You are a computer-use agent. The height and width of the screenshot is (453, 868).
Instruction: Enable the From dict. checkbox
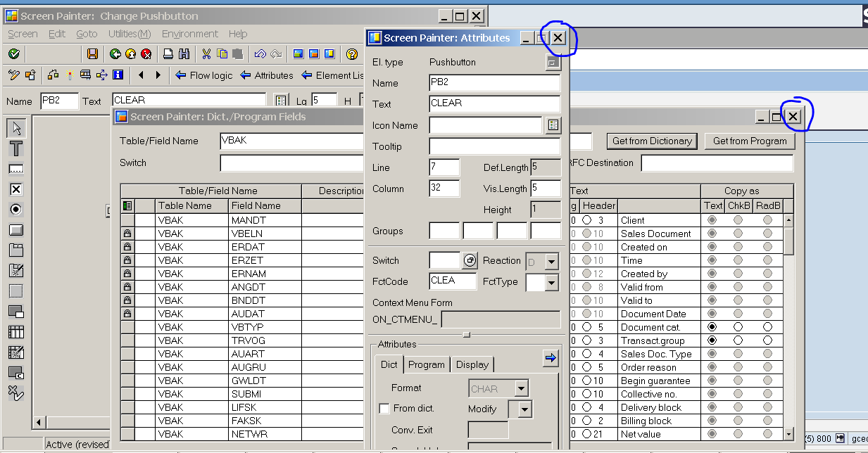pyautogui.click(x=384, y=409)
